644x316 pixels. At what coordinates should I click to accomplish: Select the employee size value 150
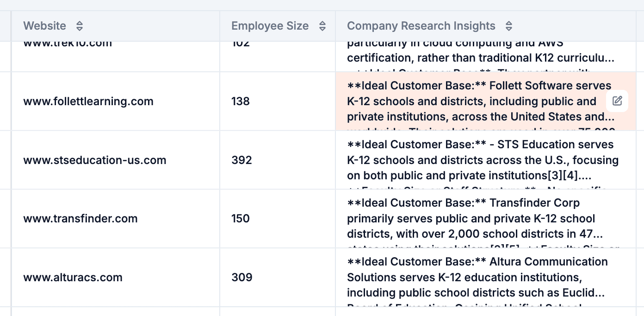tap(241, 219)
